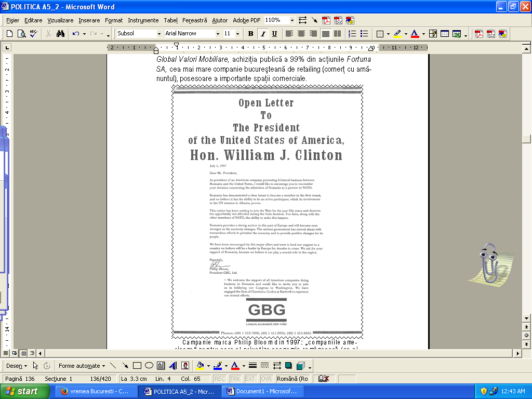Open the Instrumente menu

(143, 20)
